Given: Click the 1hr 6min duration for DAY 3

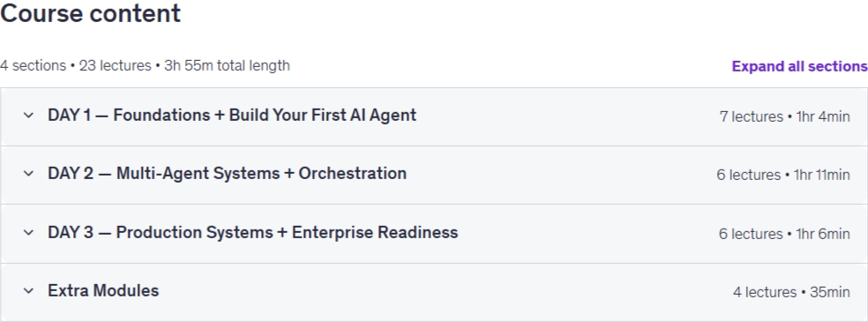Looking at the screenshot, I should pos(823,234).
